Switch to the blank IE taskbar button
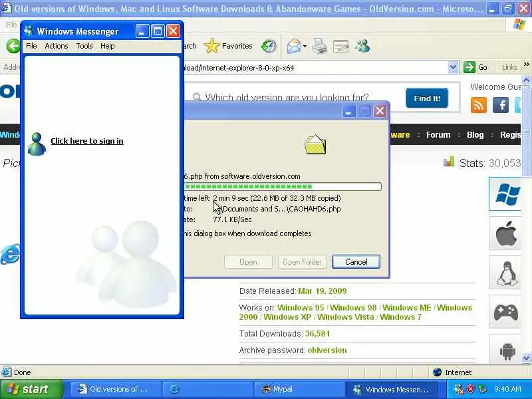 coord(207,389)
